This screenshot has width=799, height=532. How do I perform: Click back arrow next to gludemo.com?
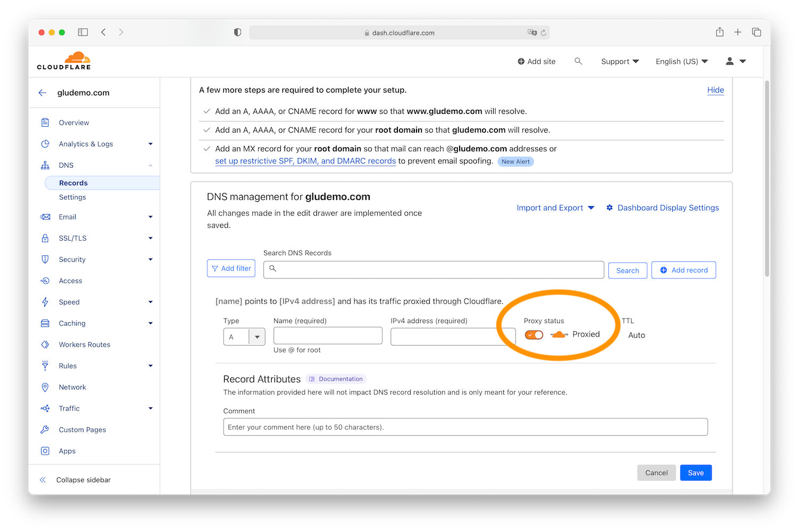(43, 93)
